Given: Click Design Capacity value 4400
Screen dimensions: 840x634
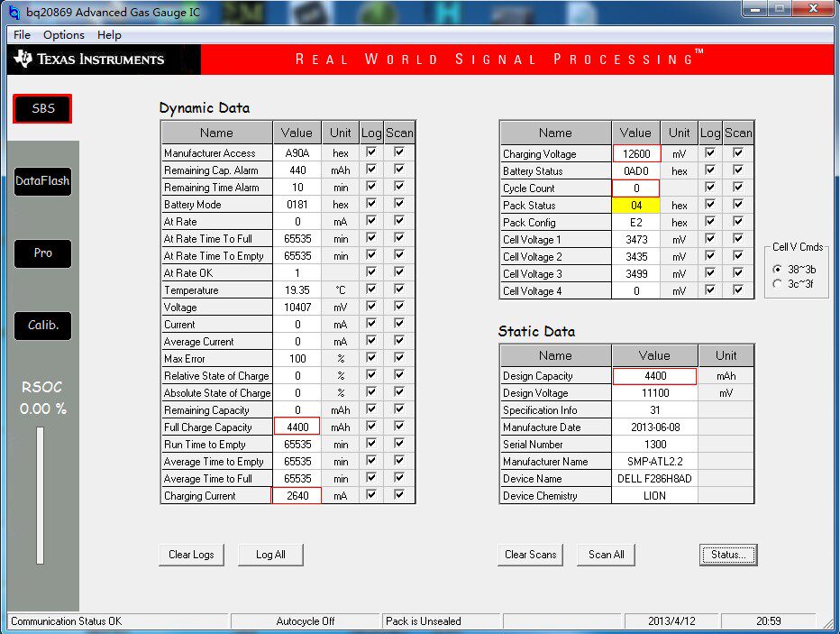Looking at the screenshot, I should [654, 376].
